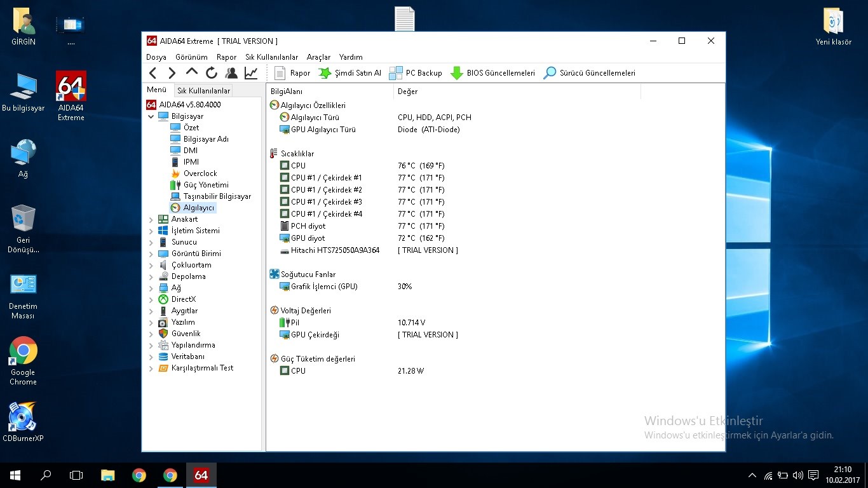Refresh the sensor page with Refresh icon

[212, 73]
